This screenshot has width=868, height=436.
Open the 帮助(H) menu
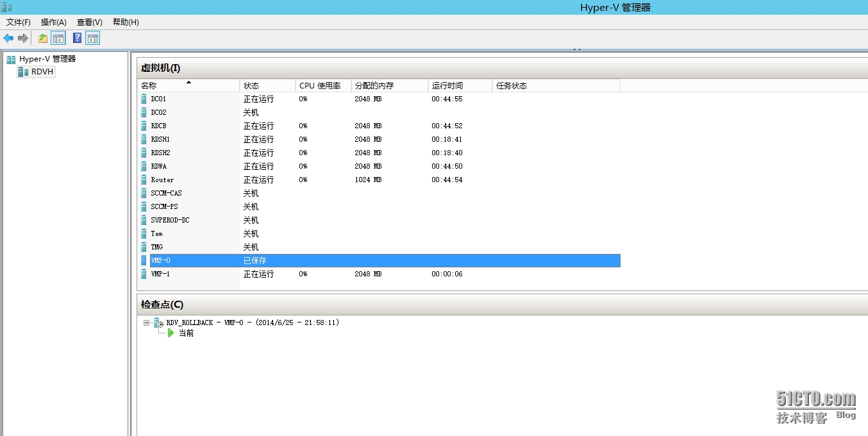126,22
